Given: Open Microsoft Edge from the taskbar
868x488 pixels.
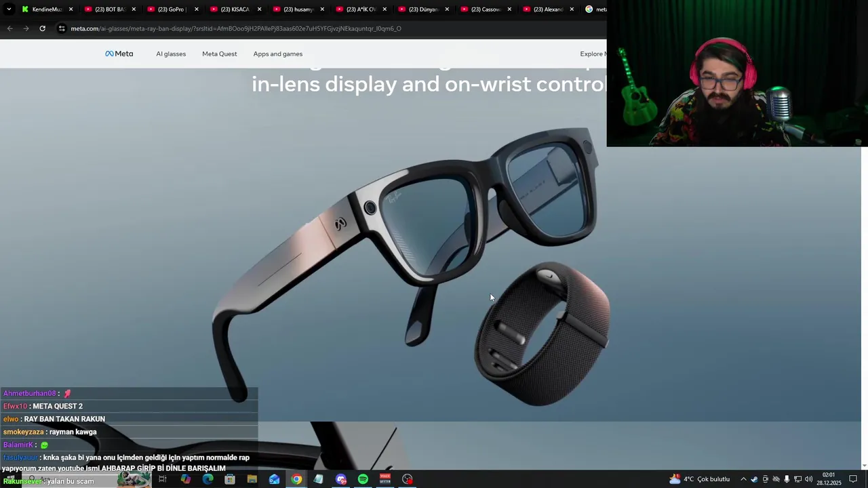Looking at the screenshot, I should pos(208,479).
